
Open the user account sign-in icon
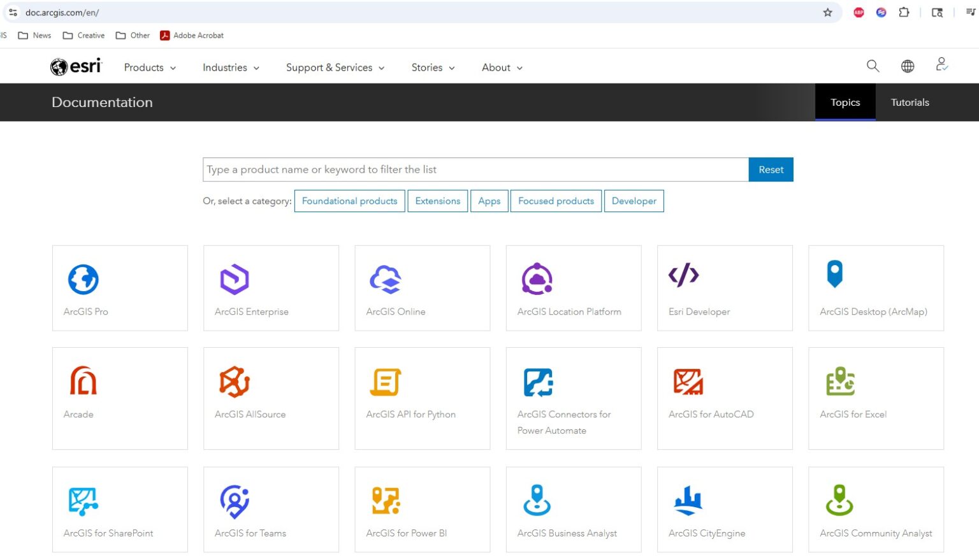tap(941, 65)
